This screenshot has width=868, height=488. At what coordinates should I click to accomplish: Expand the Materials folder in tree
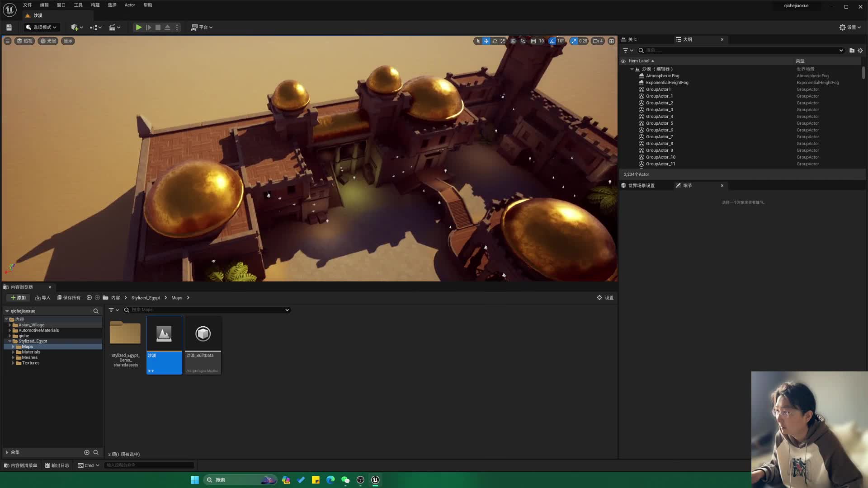coord(13,352)
